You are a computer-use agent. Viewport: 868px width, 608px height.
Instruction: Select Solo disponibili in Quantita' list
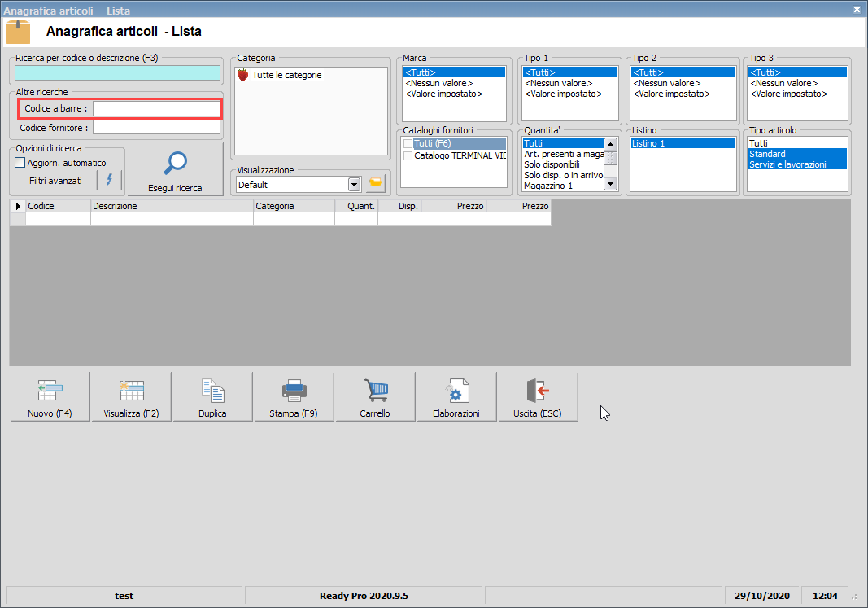(x=563, y=164)
